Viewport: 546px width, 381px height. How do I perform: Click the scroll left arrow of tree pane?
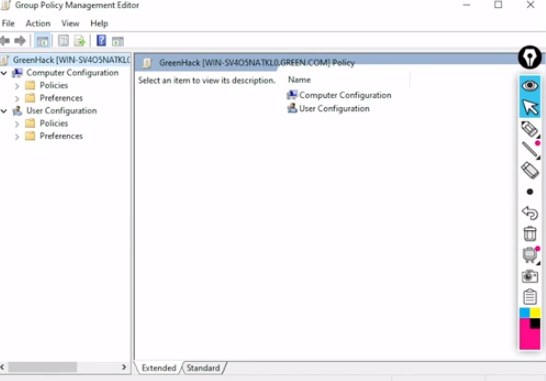pos(3,367)
